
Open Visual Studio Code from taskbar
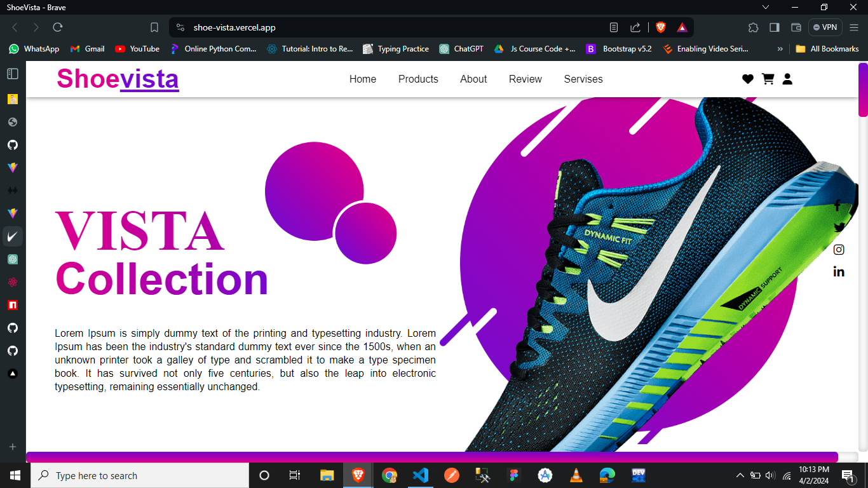coord(421,475)
